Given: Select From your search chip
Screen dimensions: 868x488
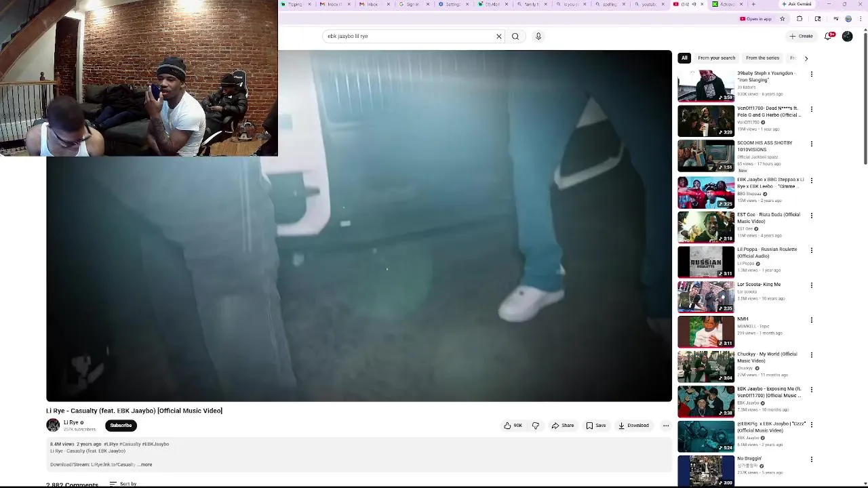Looking at the screenshot, I should pos(716,58).
